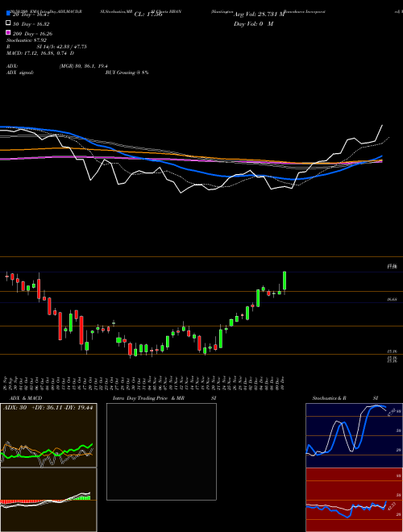
Task: Click the '(MGR) 30, 36.1, 19.4' ADX values
Action: 84,66
